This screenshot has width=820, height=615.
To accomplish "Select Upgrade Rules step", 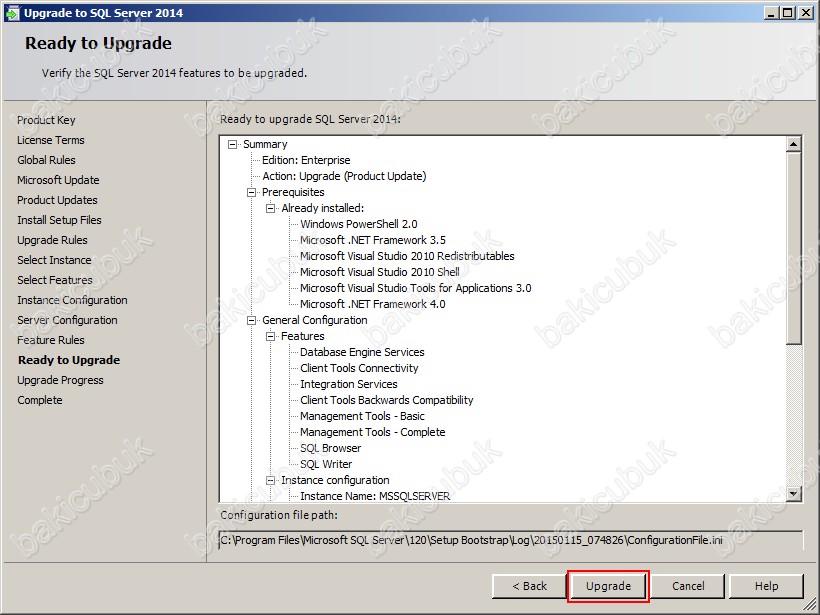I will click(x=52, y=240).
